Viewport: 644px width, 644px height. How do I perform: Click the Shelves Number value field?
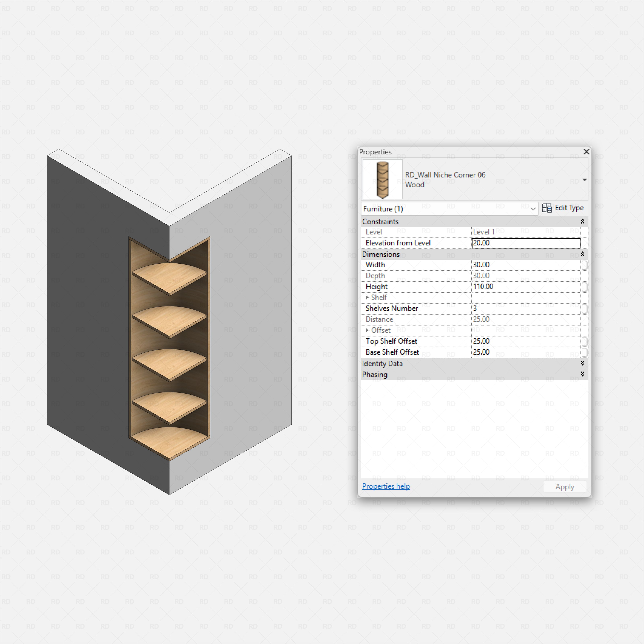(520, 308)
